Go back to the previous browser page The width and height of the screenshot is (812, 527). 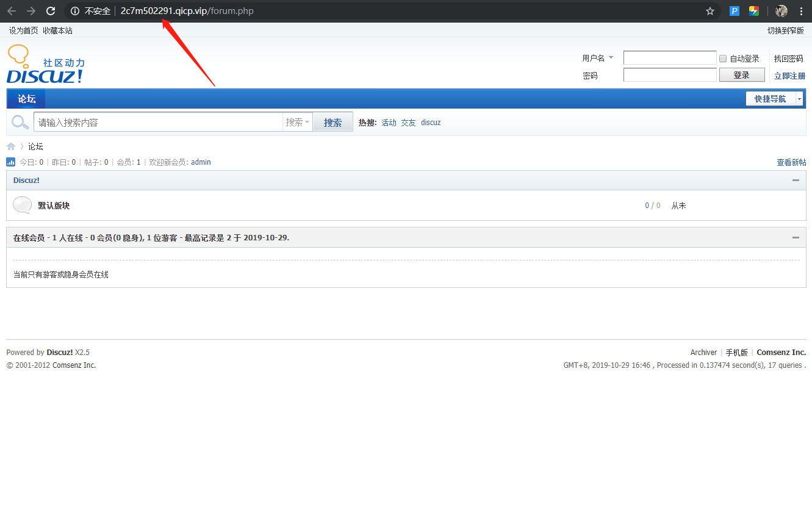(x=12, y=11)
